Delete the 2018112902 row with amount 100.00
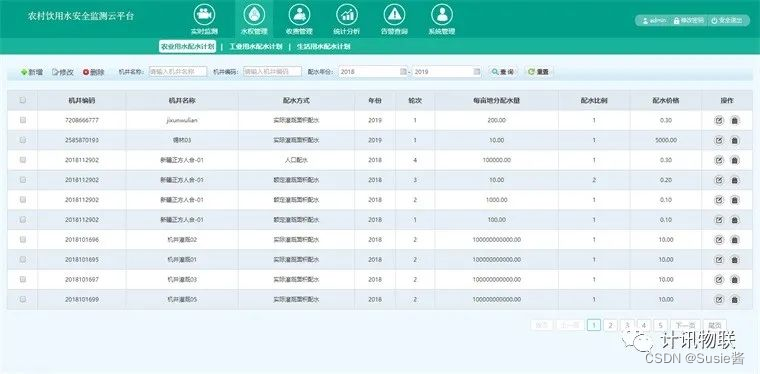This screenshot has height=374, width=760. click(x=734, y=220)
